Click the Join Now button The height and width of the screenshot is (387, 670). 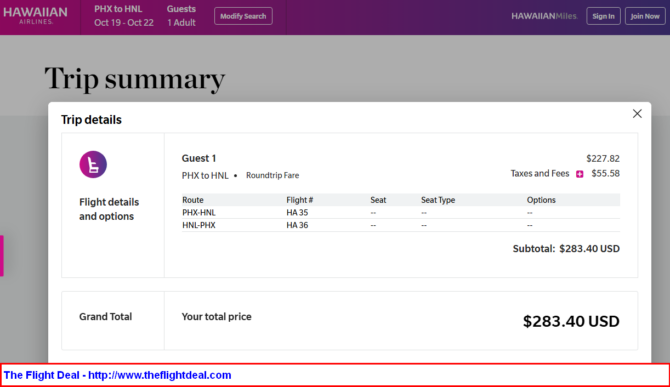coord(645,16)
